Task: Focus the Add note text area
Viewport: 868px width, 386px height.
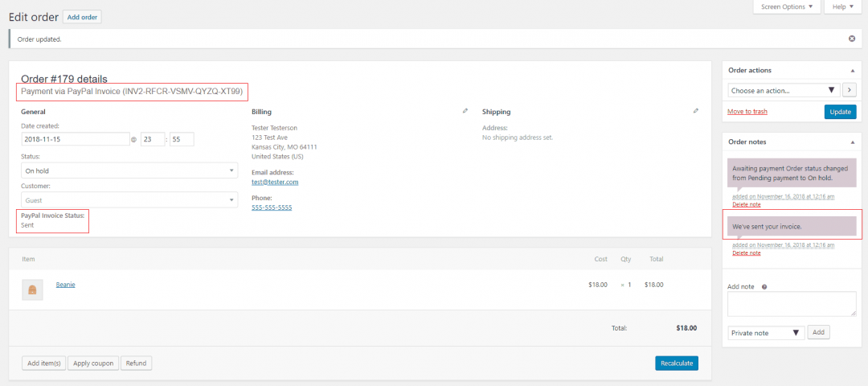Action: coord(792,304)
